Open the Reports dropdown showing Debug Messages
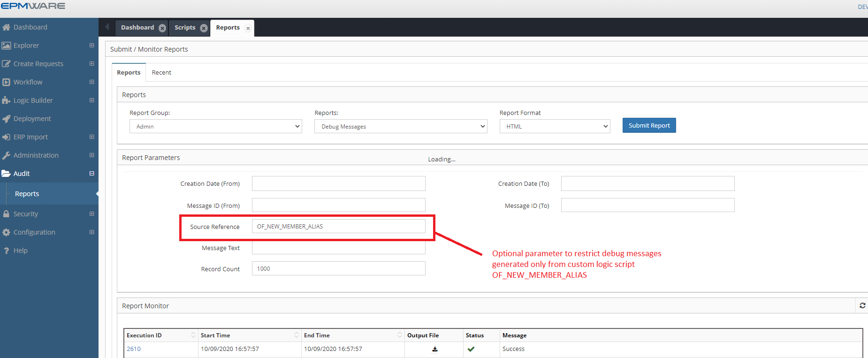Screen dimensions: 868x358 tap(400, 126)
